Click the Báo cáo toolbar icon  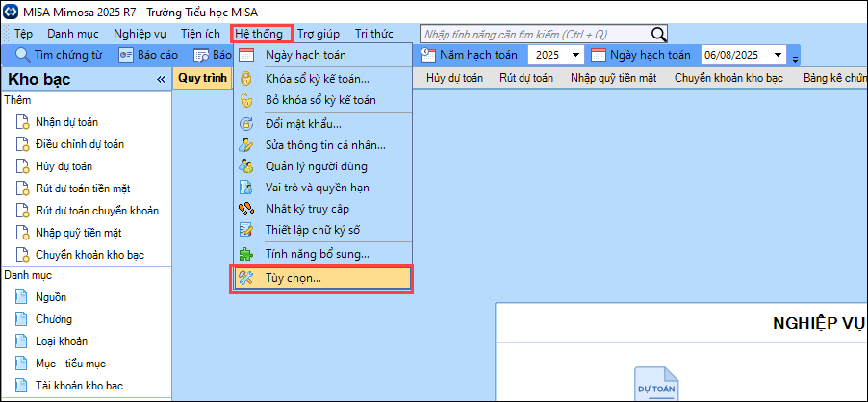(x=126, y=55)
